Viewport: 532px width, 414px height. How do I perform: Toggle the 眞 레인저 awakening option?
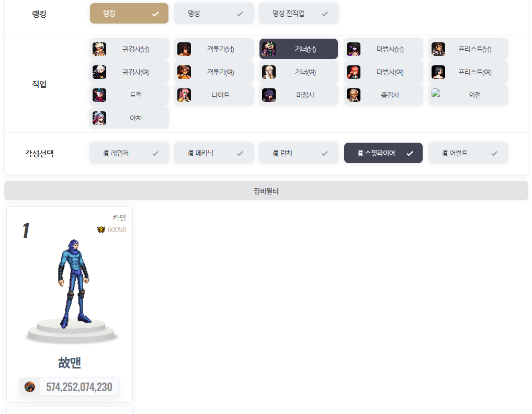click(129, 153)
